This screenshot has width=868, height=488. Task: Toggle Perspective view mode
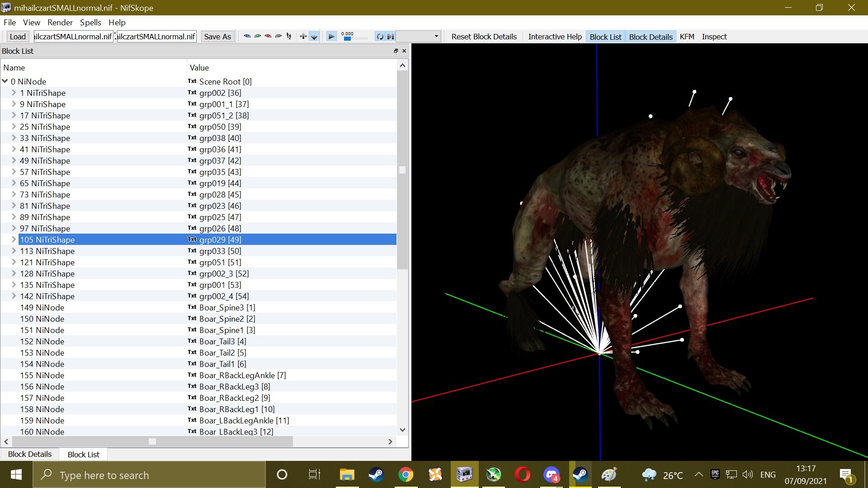[314, 37]
